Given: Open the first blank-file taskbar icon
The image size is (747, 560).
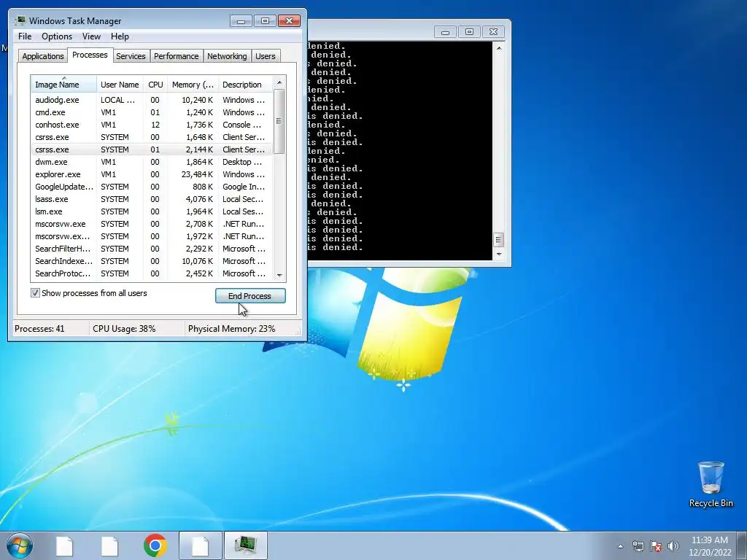Looking at the screenshot, I should click(64, 545).
